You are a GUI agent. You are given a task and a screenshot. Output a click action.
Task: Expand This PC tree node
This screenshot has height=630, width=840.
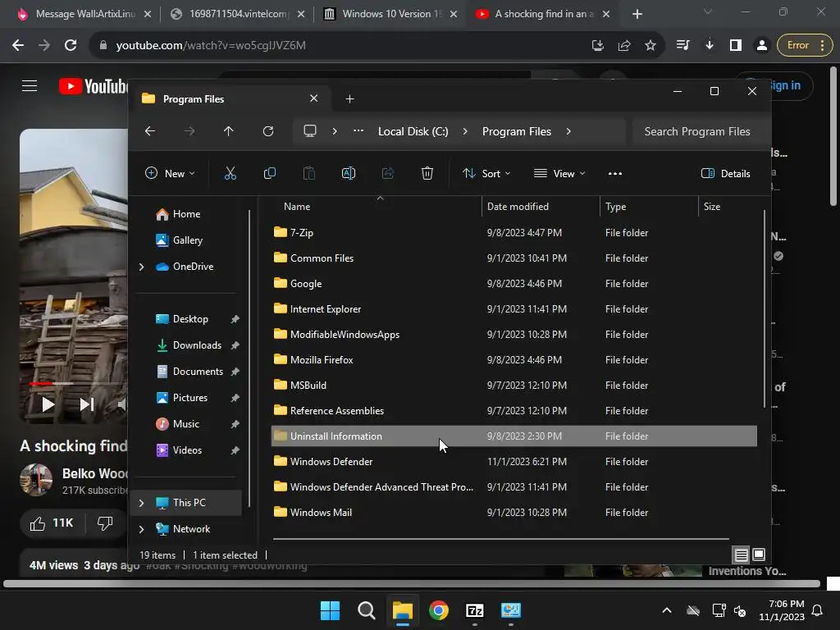(x=141, y=503)
